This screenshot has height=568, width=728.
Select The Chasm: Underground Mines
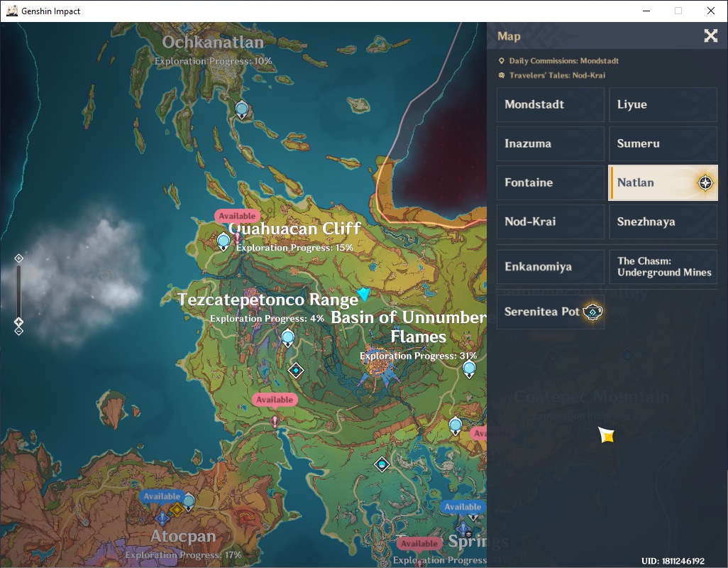point(663,266)
